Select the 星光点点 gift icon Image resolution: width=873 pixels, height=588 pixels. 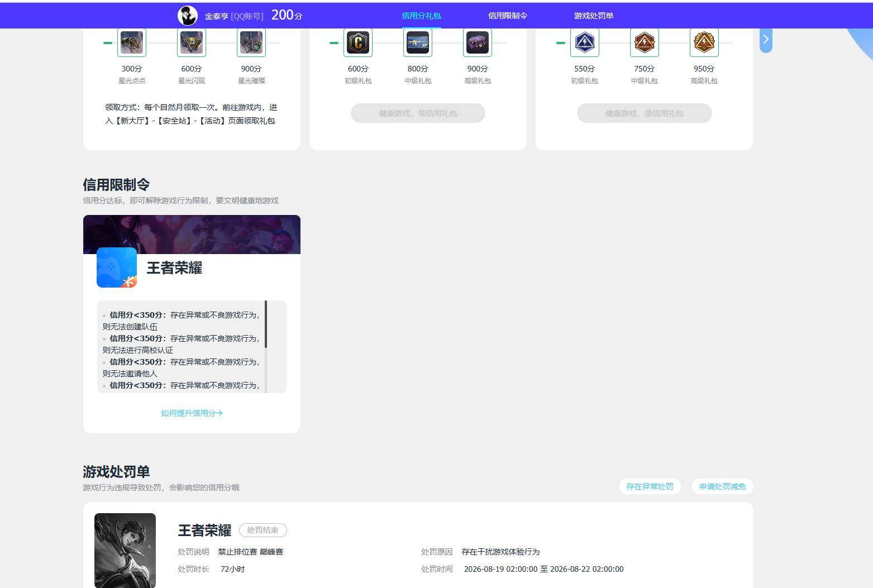pyautogui.click(x=132, y=42)
